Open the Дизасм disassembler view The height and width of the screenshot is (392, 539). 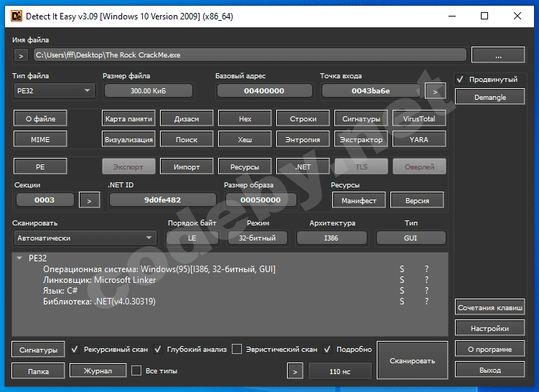click(187, 118)
